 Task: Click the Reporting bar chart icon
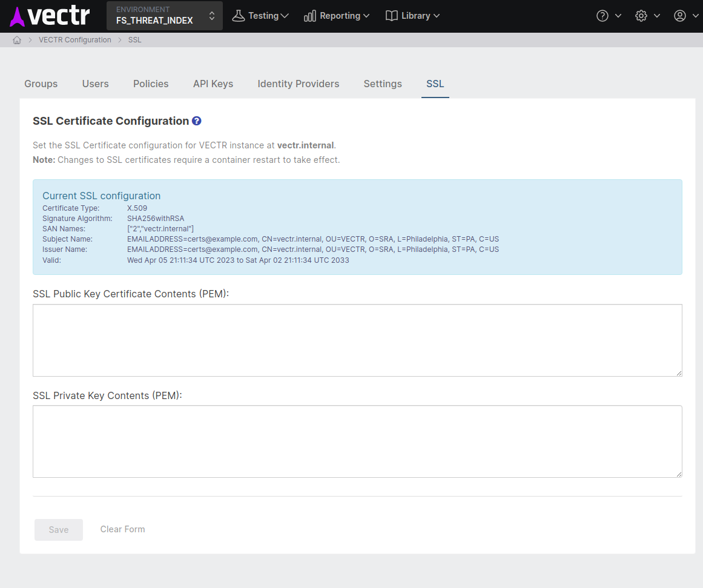pyautogui.click(x=310, y=16)
